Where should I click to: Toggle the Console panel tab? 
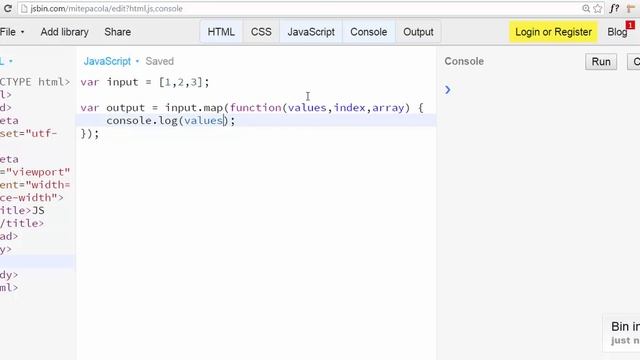point(369,32)
